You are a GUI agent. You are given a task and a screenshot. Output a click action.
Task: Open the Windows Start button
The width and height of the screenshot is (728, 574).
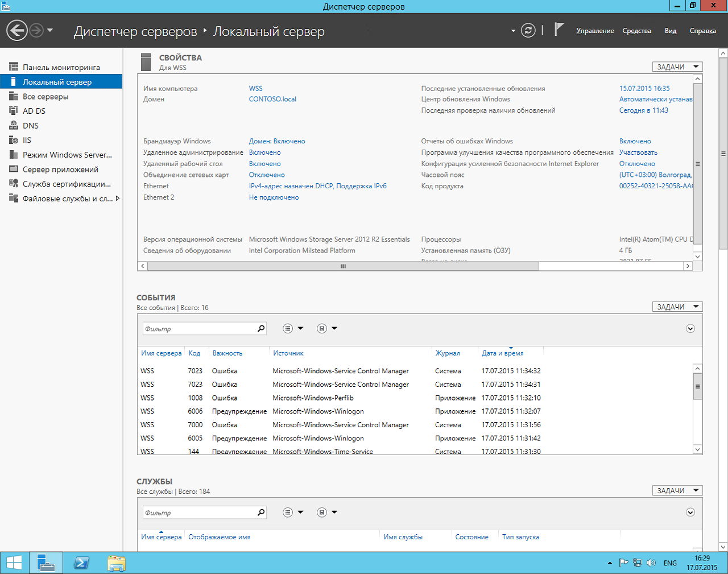pos(14,563)
